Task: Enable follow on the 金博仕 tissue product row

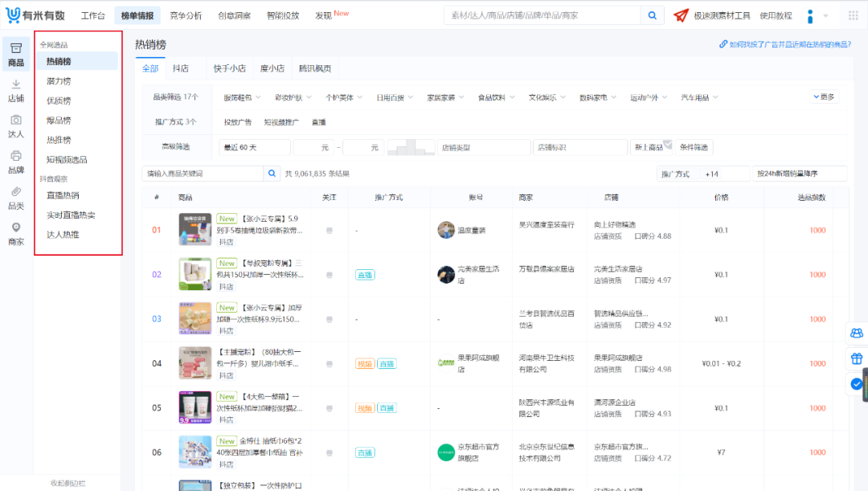Action: click(328, 452)
